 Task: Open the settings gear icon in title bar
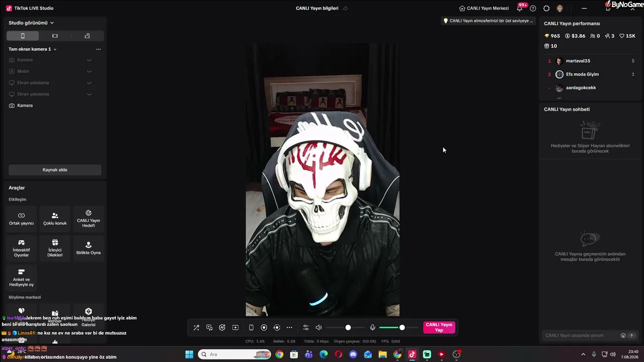coord(546,8)
